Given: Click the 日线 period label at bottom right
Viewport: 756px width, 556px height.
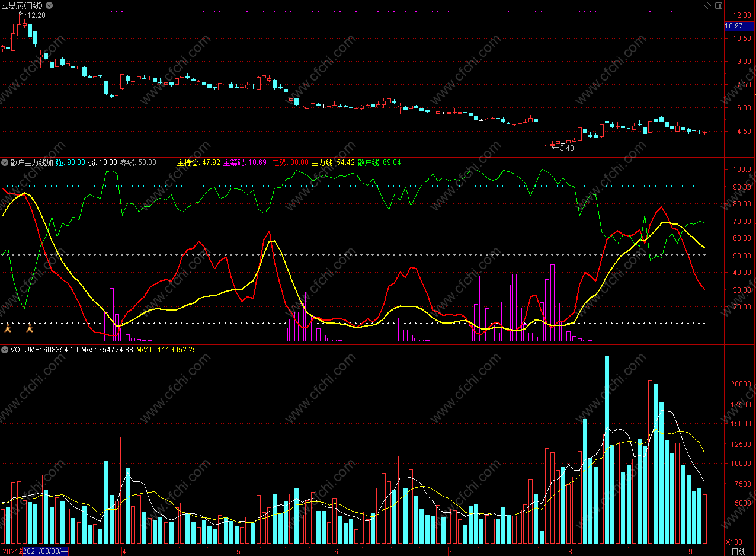Looking at the screenshot, I should pyautogui.click(x=738, y=551).
